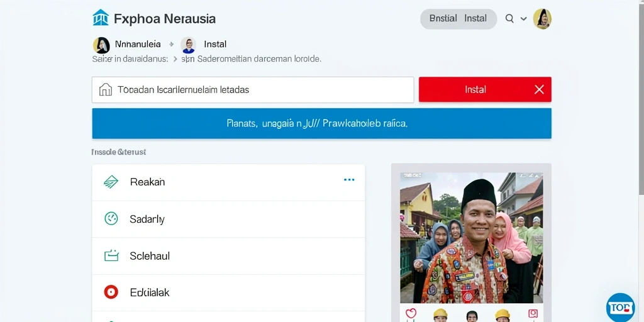
Task: Select the Sclehaul list item
Action: click(228, 256)
